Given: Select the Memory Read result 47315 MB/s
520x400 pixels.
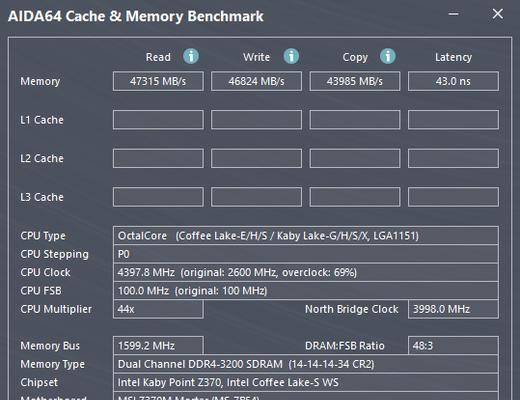Looking at the screenshot, I should click(x=158, y=81).
